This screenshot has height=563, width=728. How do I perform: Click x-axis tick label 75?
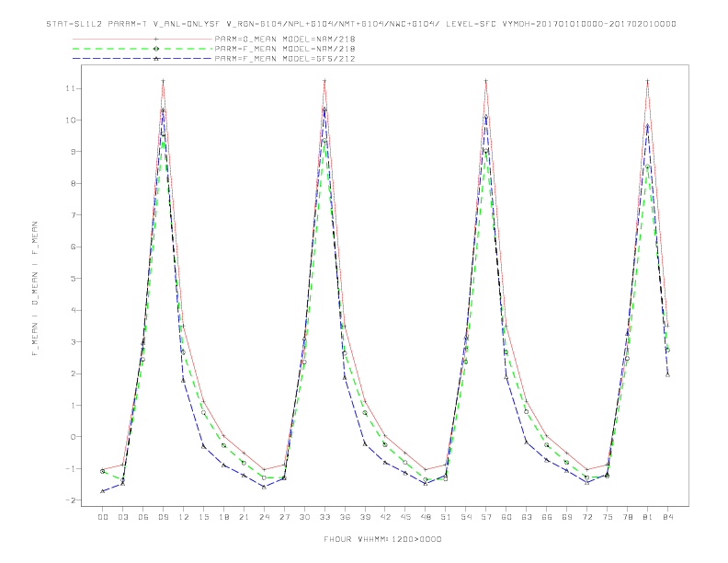click(608, 517)
